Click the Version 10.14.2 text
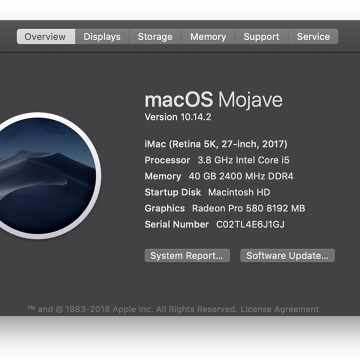Viewport: 360px width, 360px height. (x=178, y=117)
